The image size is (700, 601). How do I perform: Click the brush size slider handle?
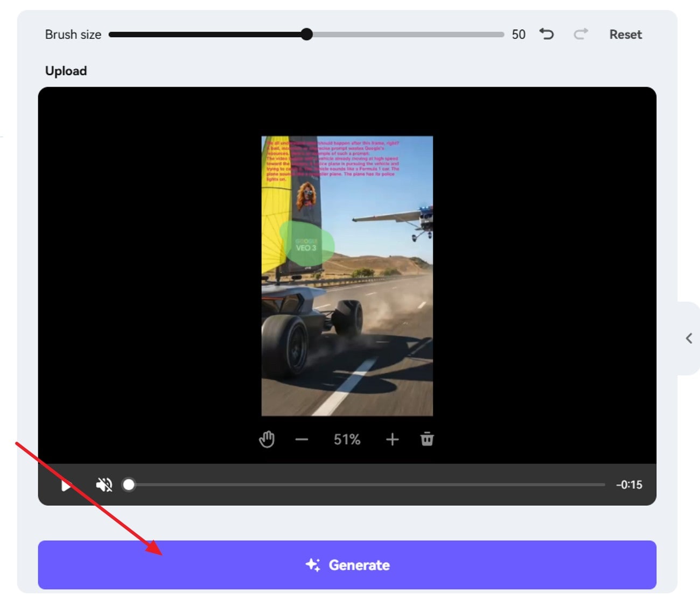point(306,34)
